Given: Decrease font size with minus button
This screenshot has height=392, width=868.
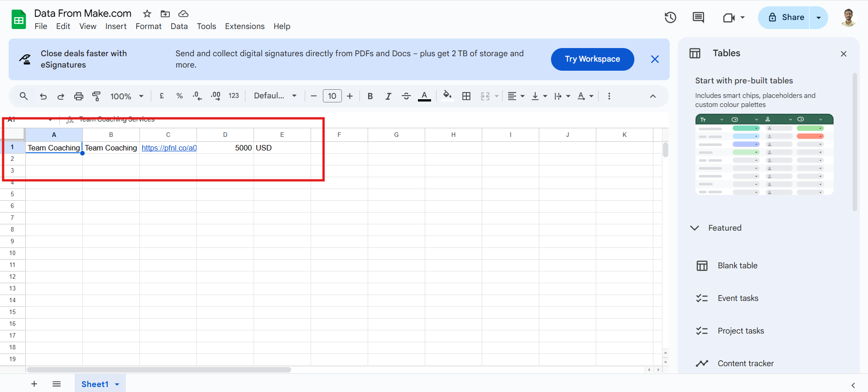Looking at the screenshot, I should tap(314, 96).
